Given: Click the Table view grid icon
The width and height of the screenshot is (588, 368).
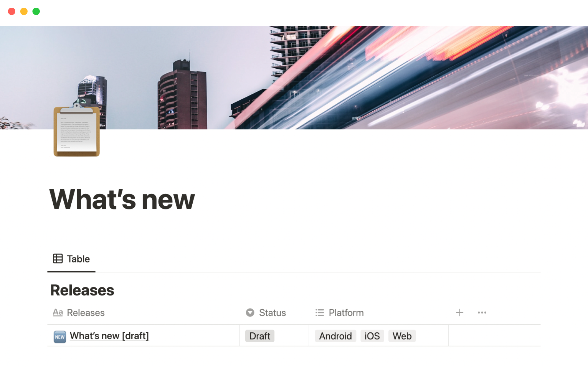Looking at the screenshot, I should (58, 259).
